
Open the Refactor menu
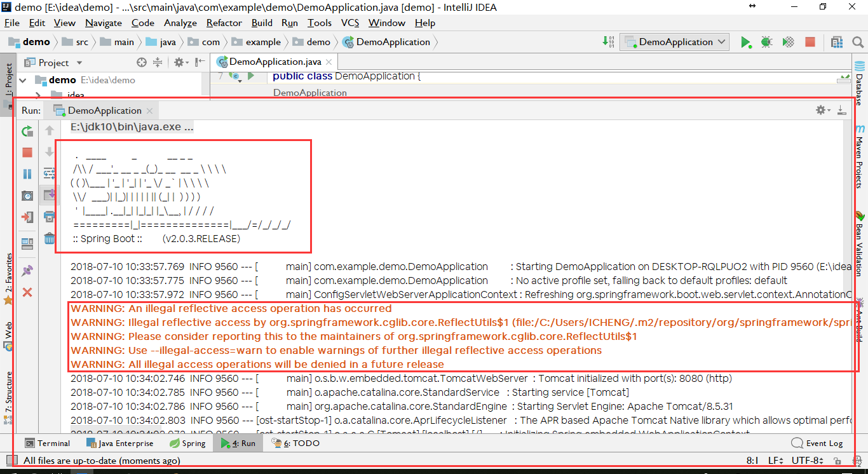(x=224, y=23)
